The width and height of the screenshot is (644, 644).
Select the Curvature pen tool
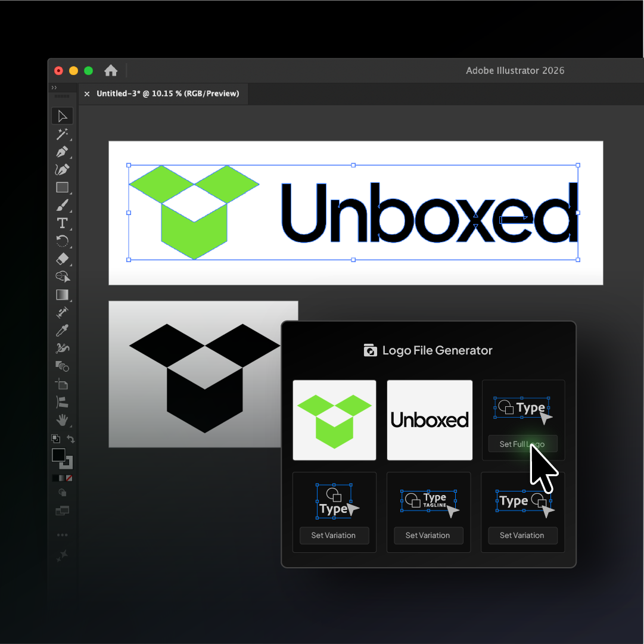(63, 170)
